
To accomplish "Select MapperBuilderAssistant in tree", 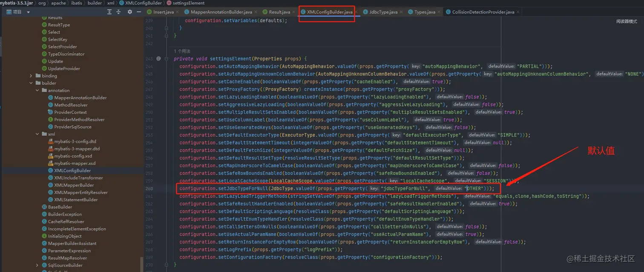I will click(x=72, y=243).
